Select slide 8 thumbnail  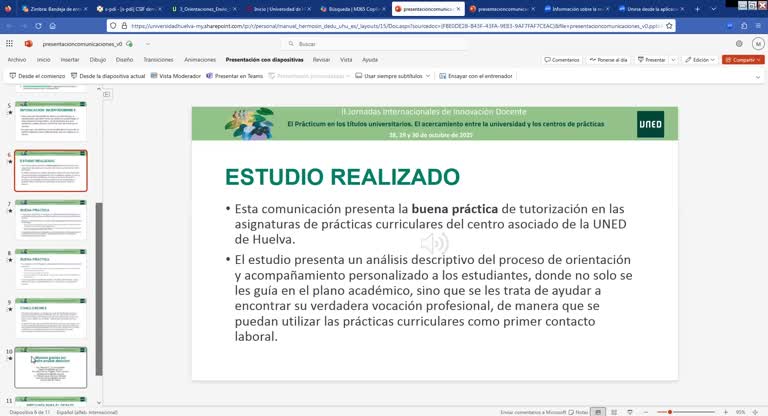51,269
